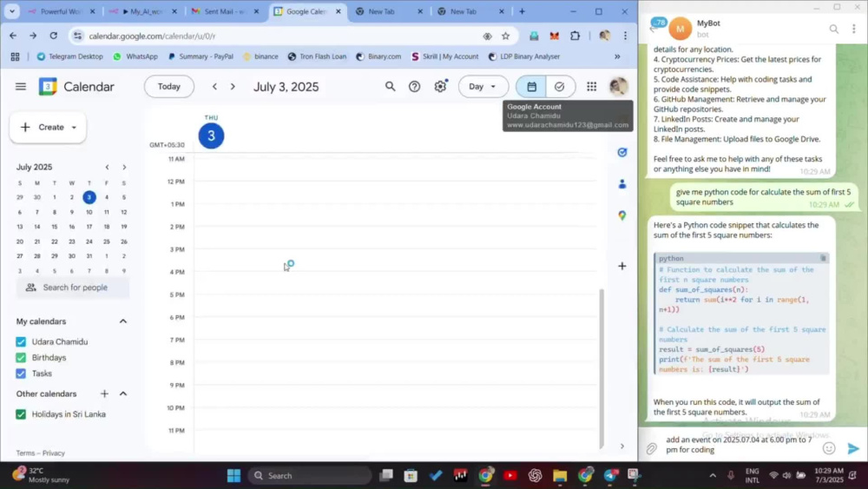Image resolution: width=868 pixels, height=489 pixels.
Task: Open Calendar support help icon
Action: click(x=415, y=86)
